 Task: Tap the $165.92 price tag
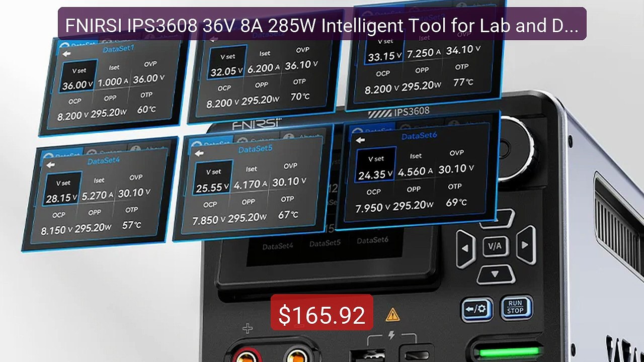click(x=322, y=315)
